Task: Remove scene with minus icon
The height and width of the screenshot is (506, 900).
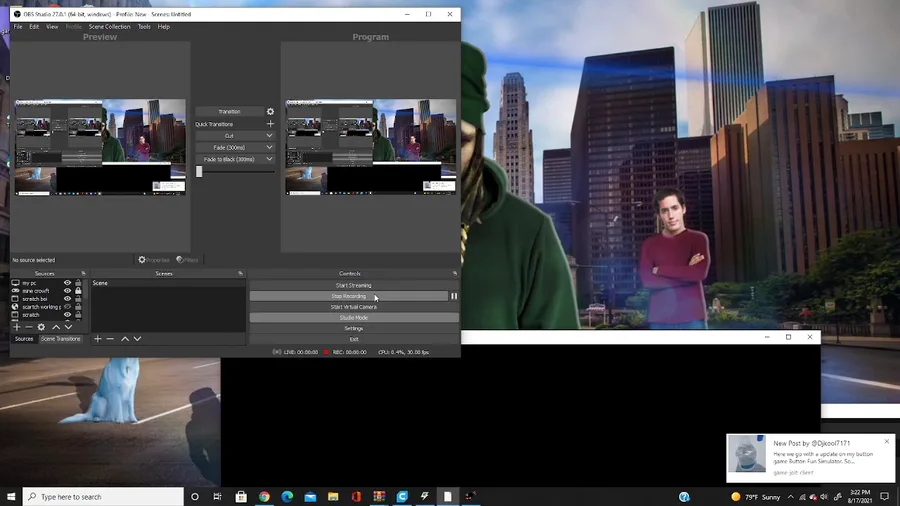Action: tap(110, 339)
